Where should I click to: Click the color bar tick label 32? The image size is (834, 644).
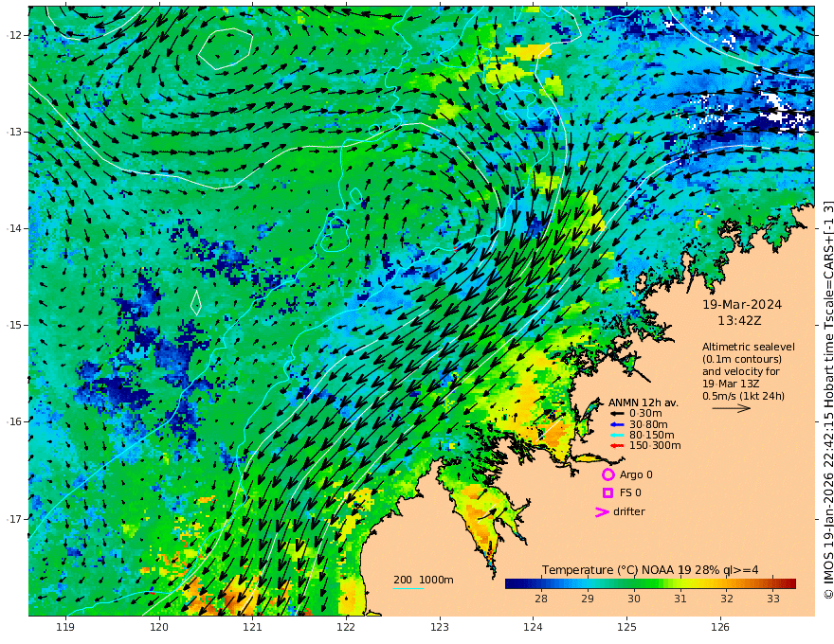727,599
